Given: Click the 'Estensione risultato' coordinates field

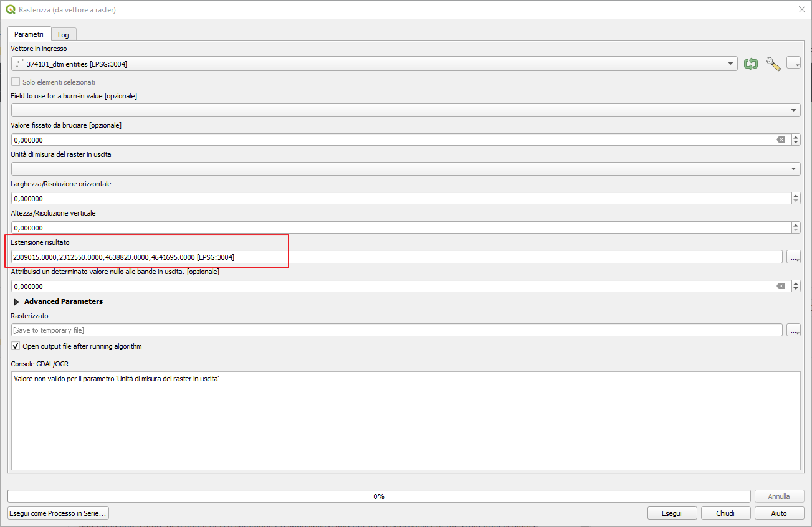Looking at the screenshot, I should [x=397, y=257].
